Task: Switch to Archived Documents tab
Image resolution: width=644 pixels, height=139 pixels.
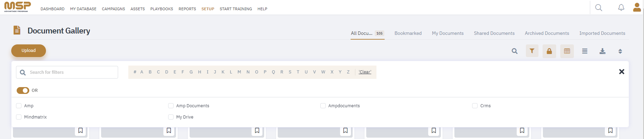Action: pos(547,33)
